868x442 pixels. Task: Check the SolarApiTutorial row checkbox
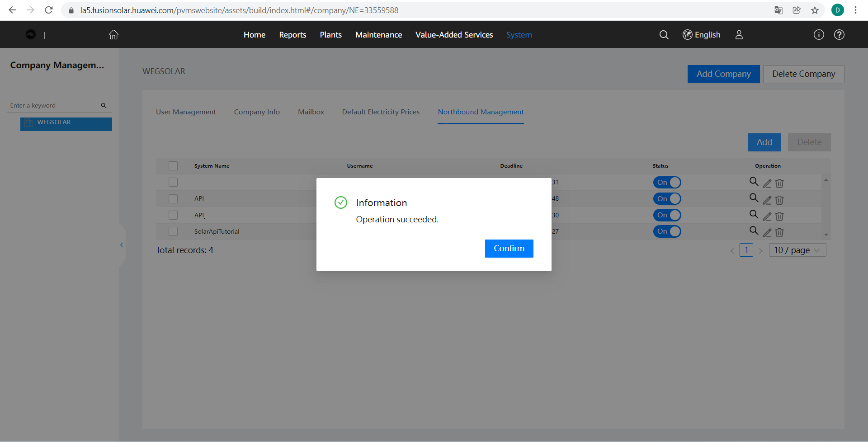click(173, 231)
